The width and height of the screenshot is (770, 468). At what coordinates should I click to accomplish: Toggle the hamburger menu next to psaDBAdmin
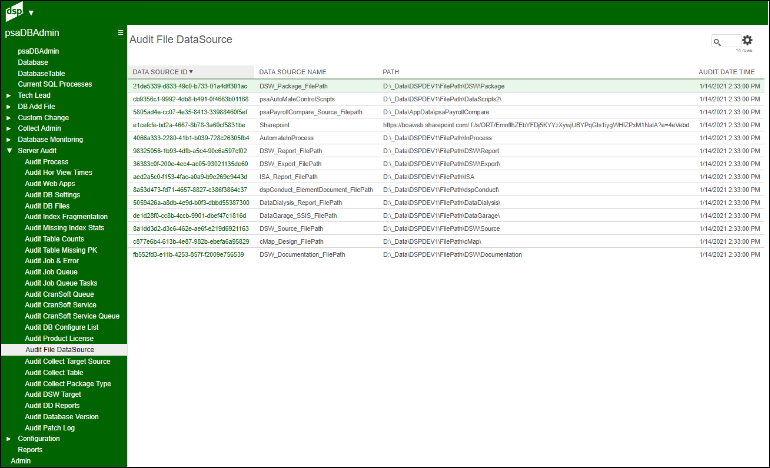pyautogui.click(x=120, y=32)
